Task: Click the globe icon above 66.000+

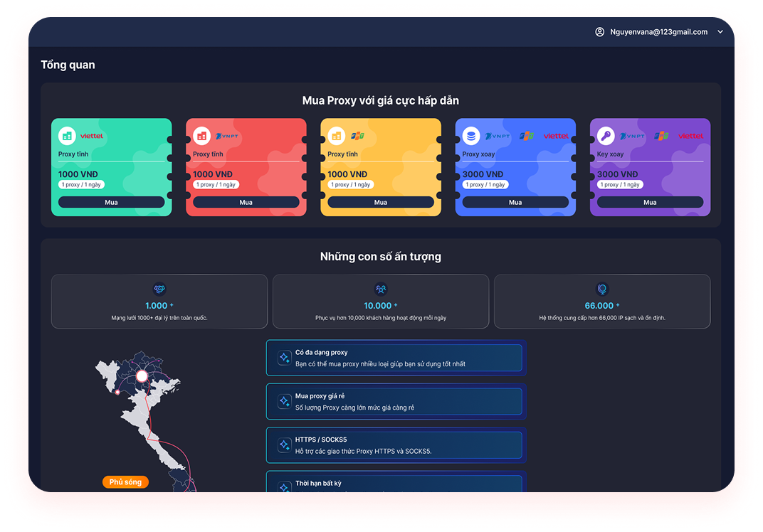Action: 602,289
